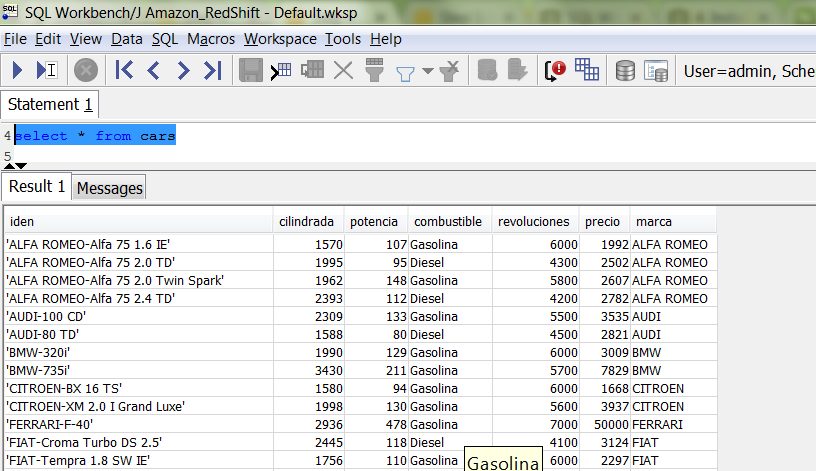The width and height of the screenshot is (816, 471).
Task: Open the Database Explorer cylinder icon
Action: click(x=625, y=71)
